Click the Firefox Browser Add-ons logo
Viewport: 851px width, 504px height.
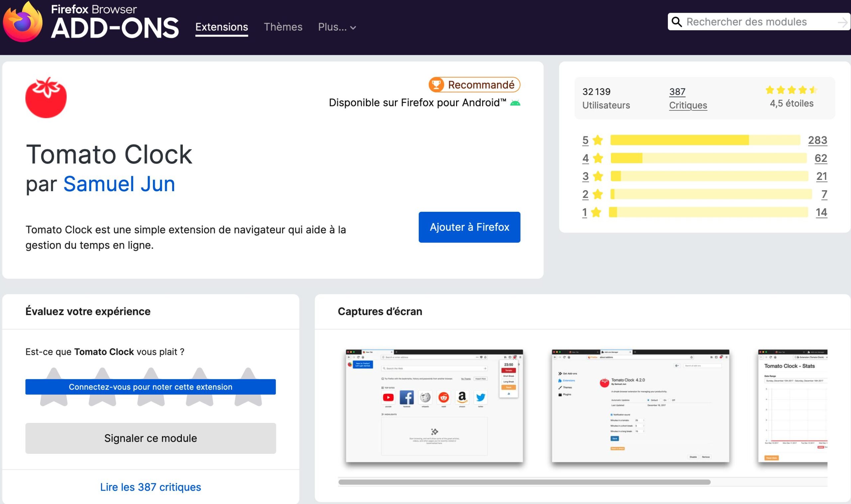90,22
